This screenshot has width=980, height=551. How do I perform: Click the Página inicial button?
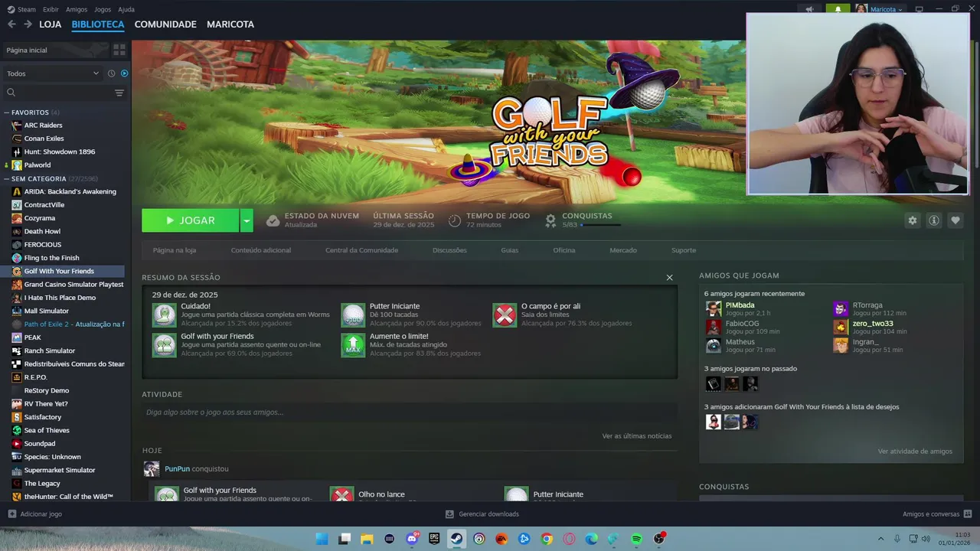click(56, 50)
